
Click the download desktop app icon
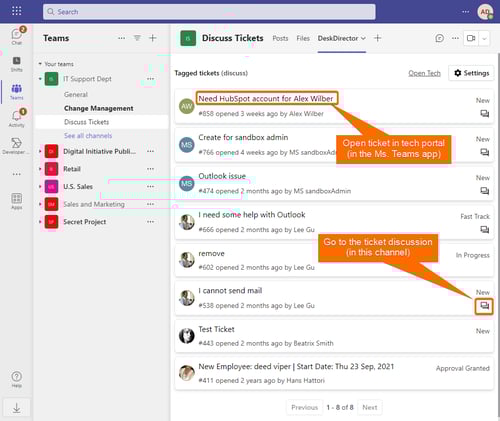click(x=17, y=408)
